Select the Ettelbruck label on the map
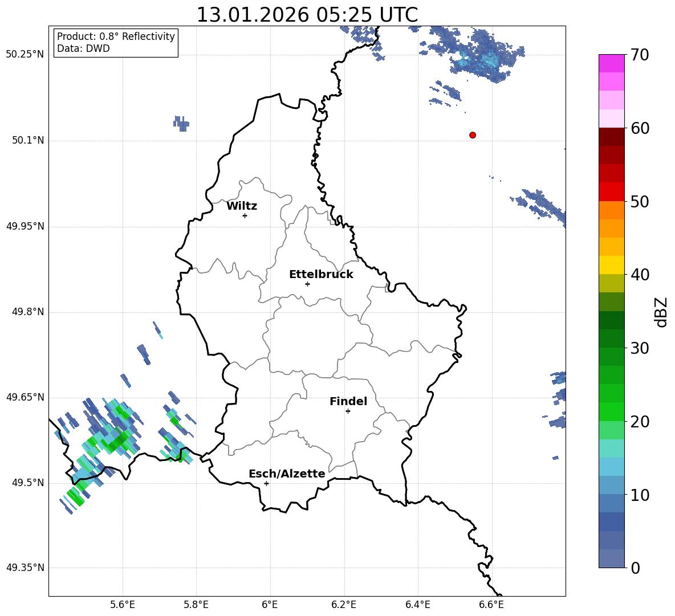This screenshot has height=616, width=675. (x=321, y=275)
